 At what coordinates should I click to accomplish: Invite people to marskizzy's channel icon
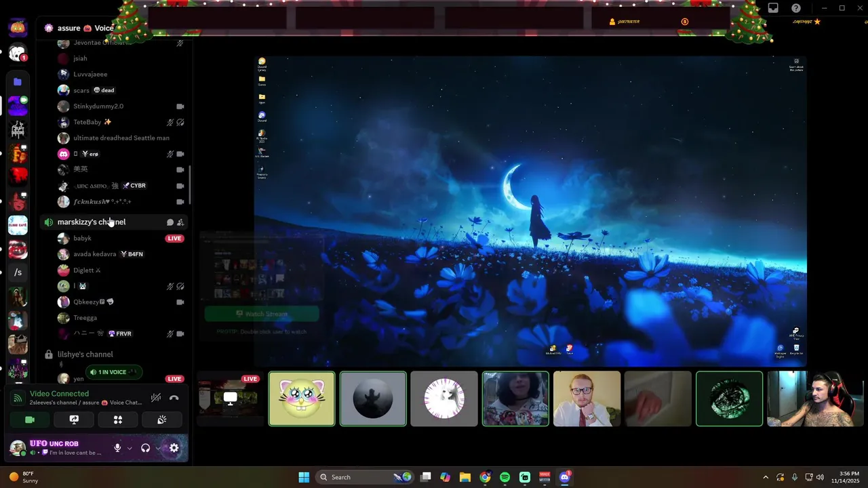[180, 222]
